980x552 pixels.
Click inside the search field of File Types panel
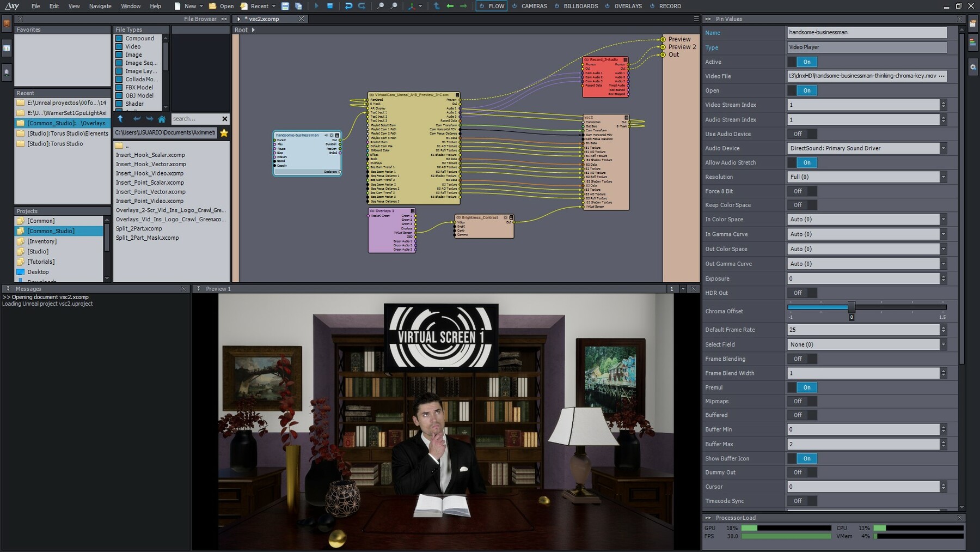click(x=196, y=119)
